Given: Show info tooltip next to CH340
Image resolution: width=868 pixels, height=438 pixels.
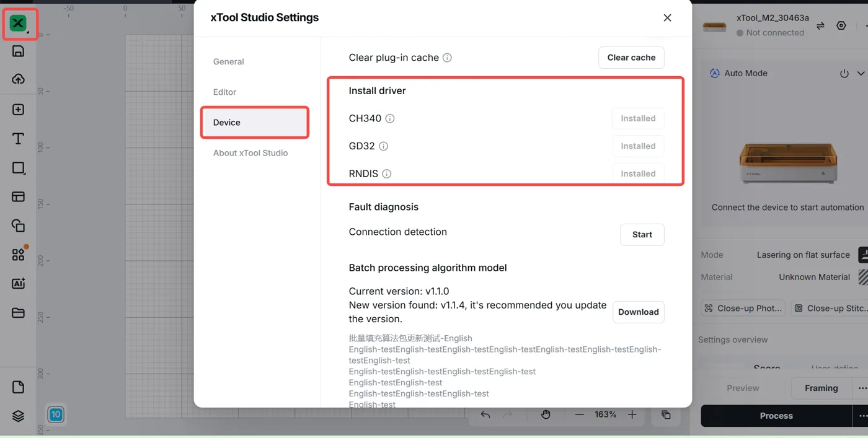Looking at the screenshot, I should point(390,118).
